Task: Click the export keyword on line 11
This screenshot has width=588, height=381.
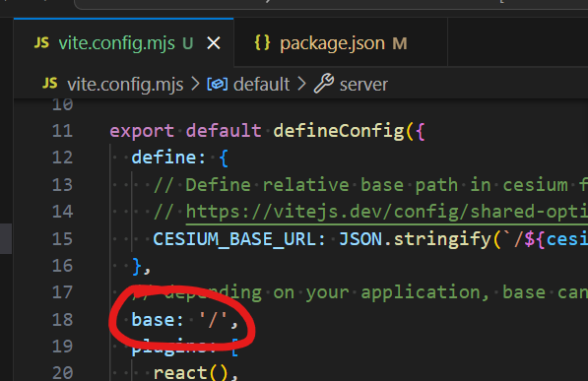Action: pyautogui.click(x=142, y=132)
